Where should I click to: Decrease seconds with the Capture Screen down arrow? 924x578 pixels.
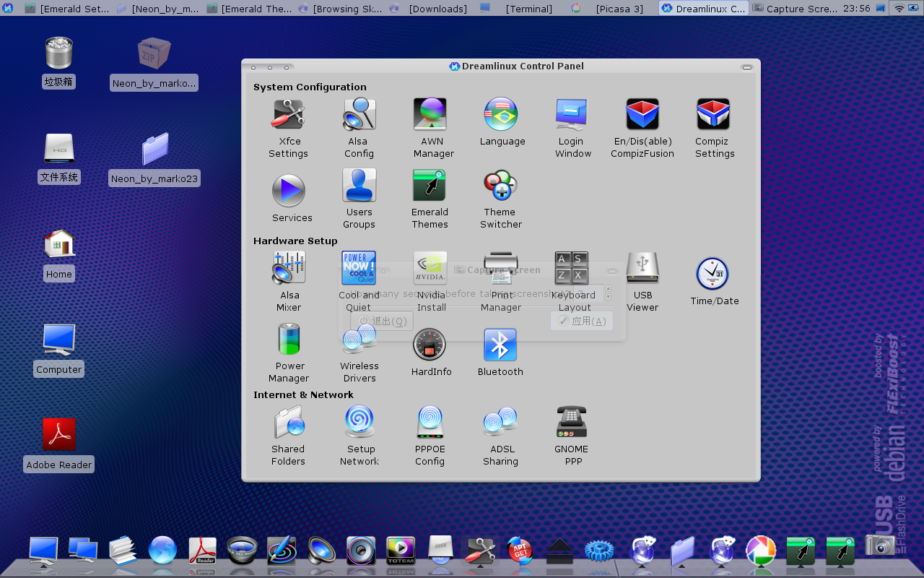click(608, 297)
